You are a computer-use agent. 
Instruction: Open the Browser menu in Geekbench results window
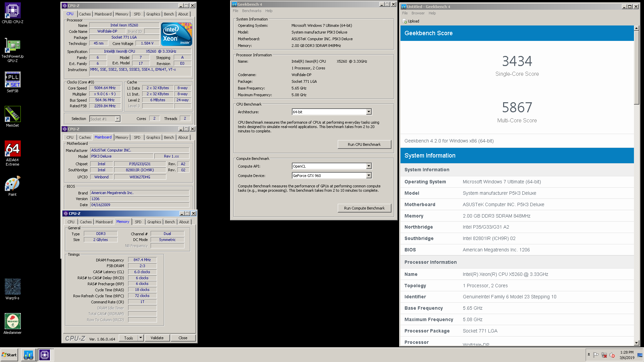click(x=418, y=13)
